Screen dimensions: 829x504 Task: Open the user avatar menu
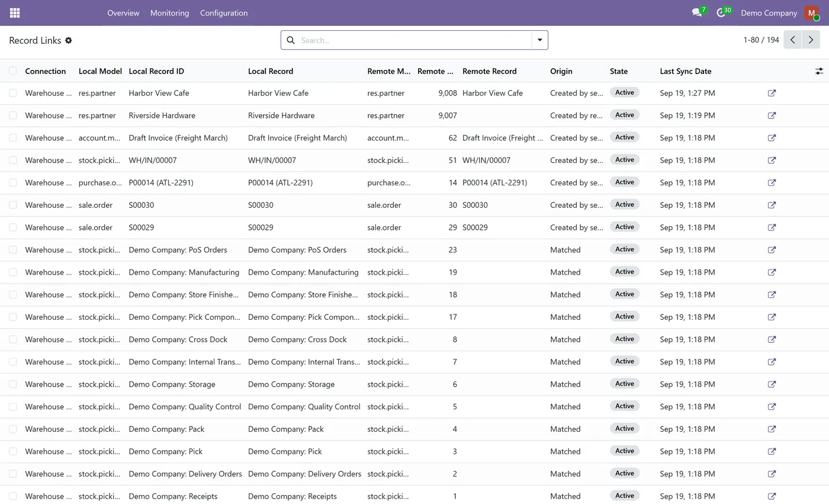click(812, 12)
